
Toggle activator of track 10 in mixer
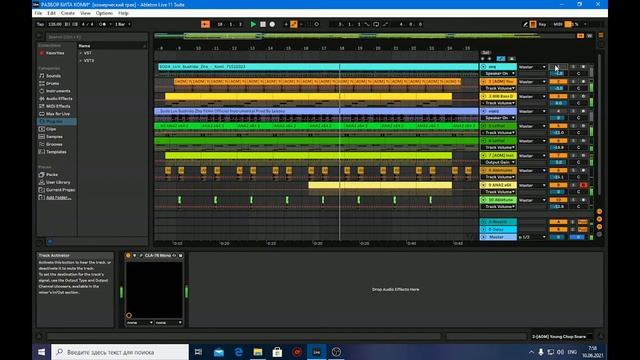[558, 200]
